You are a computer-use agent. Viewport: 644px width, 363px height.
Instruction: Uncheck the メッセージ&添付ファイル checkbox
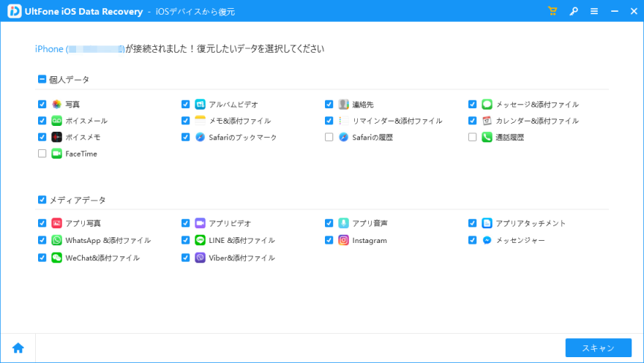coord(472,105)
